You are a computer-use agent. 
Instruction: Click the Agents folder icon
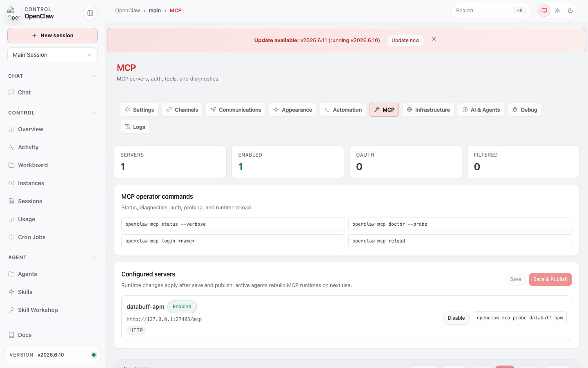tap(11, 274)
